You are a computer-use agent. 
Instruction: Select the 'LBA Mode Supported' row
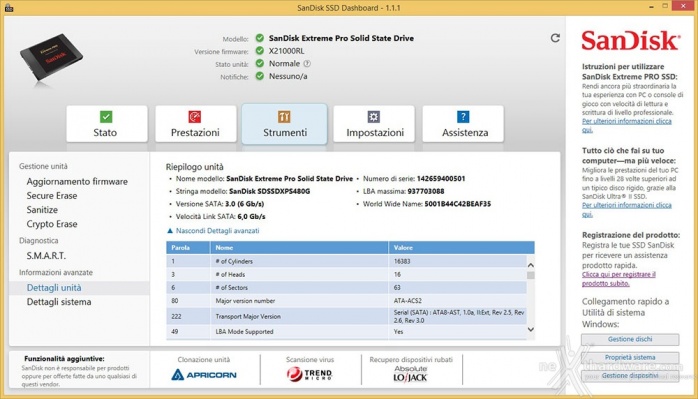pyautogui.click(x=346, y=332)
